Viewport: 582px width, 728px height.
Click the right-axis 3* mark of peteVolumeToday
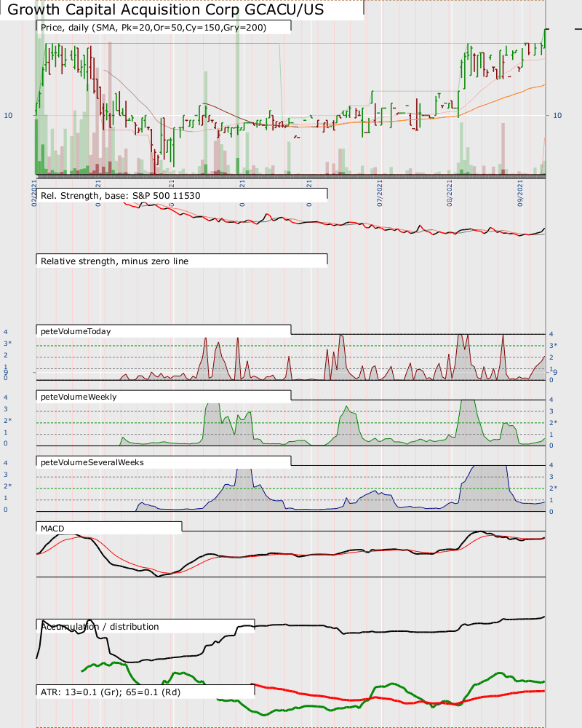tap(553, 345)
